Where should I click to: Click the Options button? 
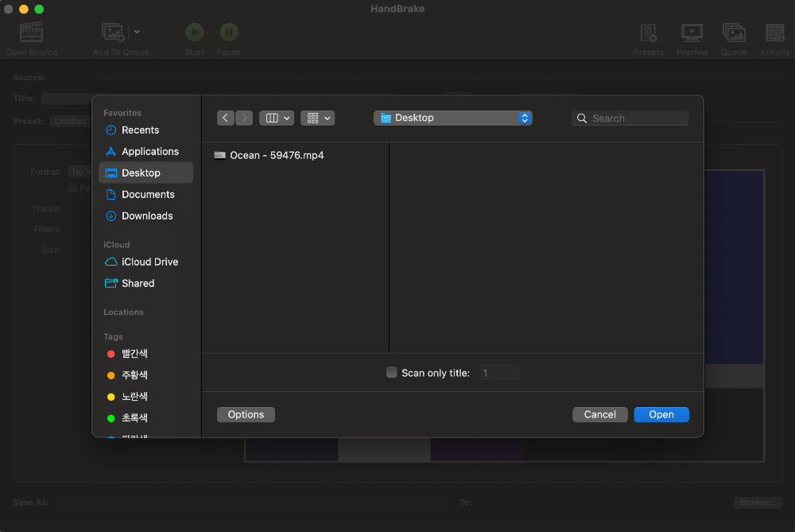tap(246, 414)
